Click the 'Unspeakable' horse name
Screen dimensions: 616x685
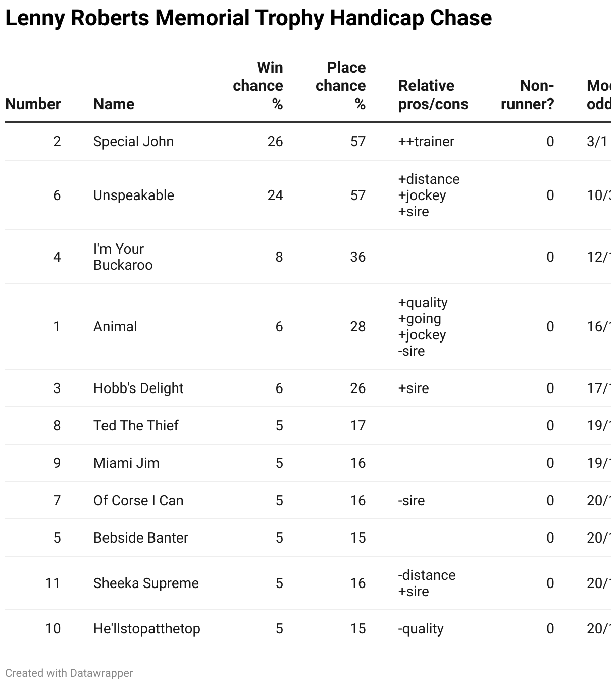133,195
